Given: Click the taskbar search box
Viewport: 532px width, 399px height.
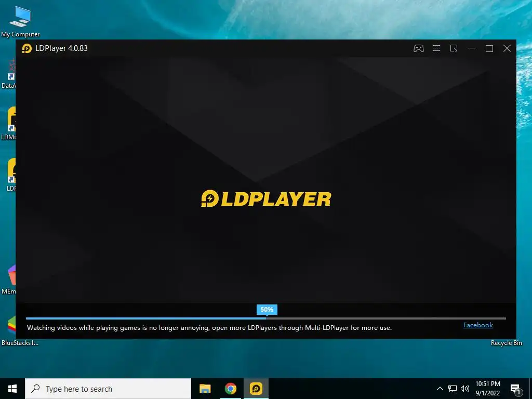Looking at the screenshot, I should [108, 389].
